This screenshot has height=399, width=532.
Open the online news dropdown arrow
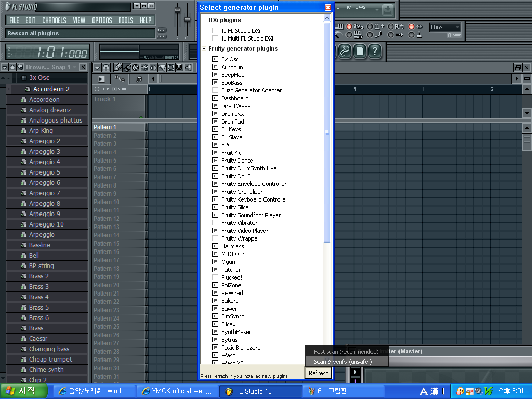(377, 10)
